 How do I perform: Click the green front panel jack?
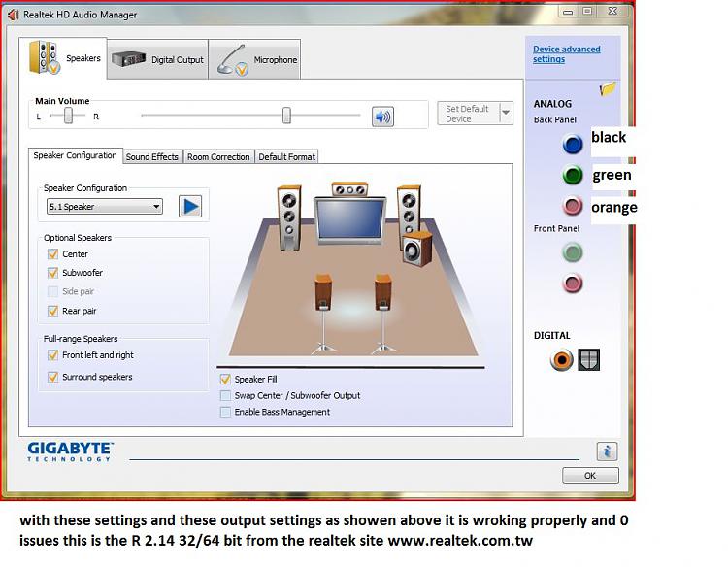coord(573,252)
